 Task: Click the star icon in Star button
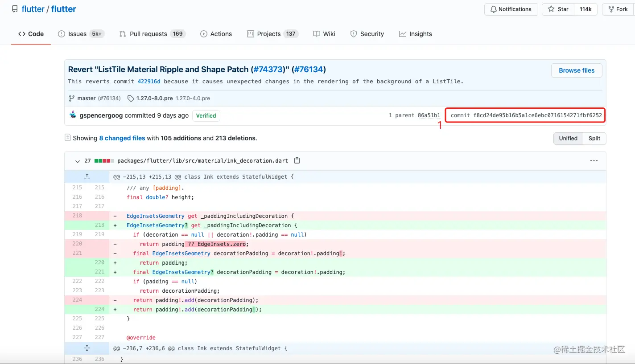pyautogui.click(x=551, y=9)
